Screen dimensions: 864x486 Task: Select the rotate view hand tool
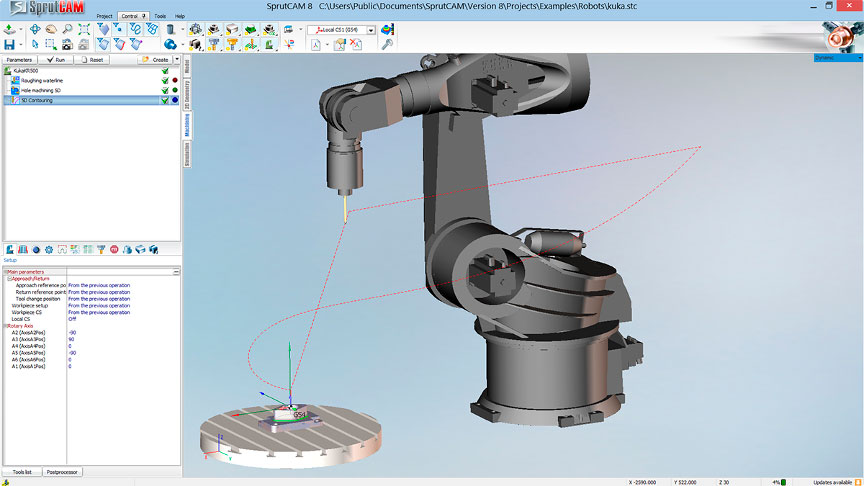tap(51, 29)
